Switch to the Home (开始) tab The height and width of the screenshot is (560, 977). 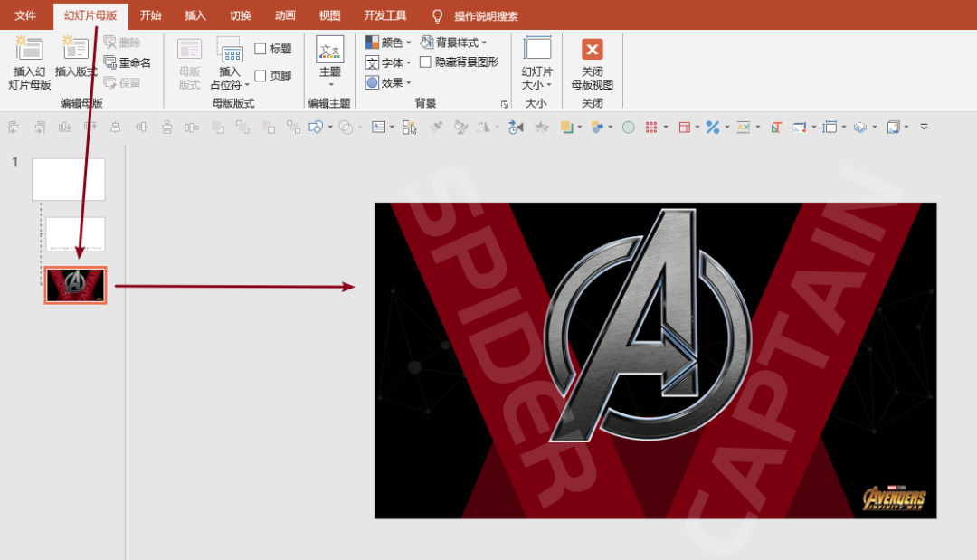pos(150,15)
